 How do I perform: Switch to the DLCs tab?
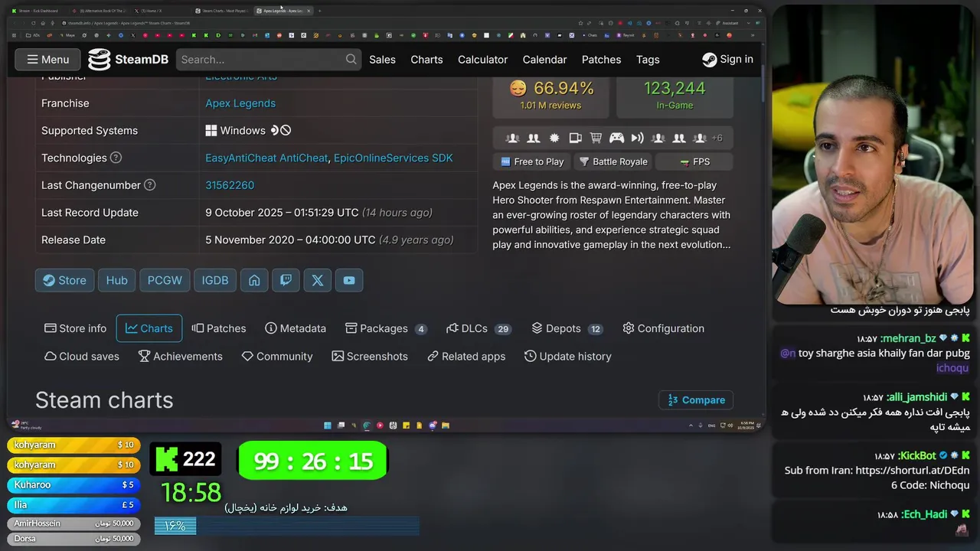[479, 328]
